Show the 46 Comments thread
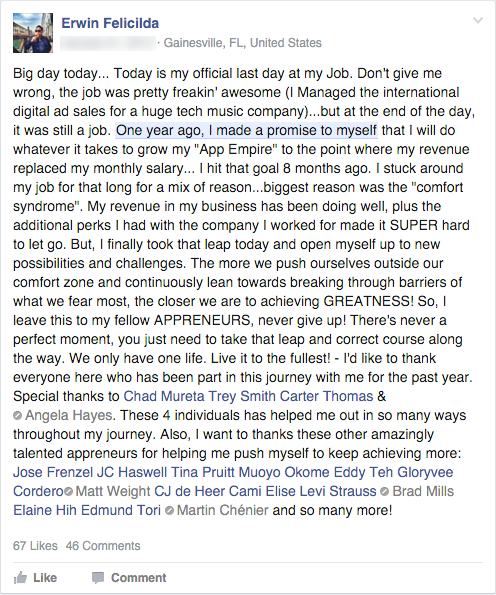 103,546
